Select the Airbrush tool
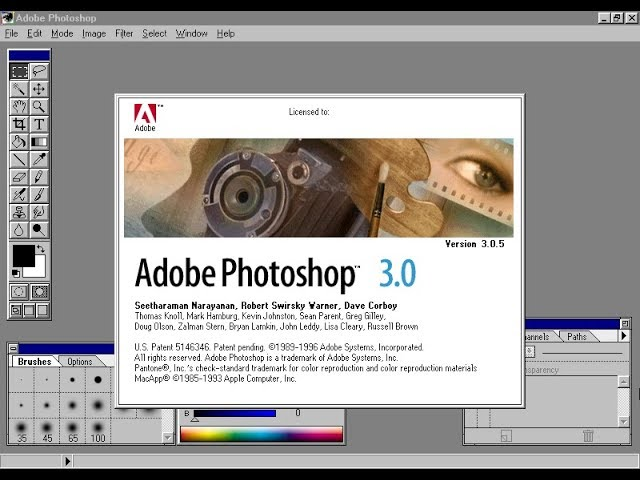The height and width of the screenshot is (480, 640). click(x=19, y=194)
